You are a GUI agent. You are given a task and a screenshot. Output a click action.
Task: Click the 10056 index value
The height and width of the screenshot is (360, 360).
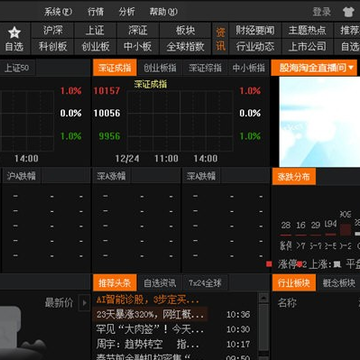point(107,113)
